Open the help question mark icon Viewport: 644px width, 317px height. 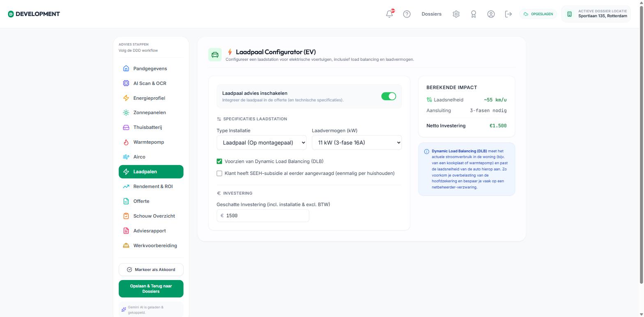coord(407,14)
